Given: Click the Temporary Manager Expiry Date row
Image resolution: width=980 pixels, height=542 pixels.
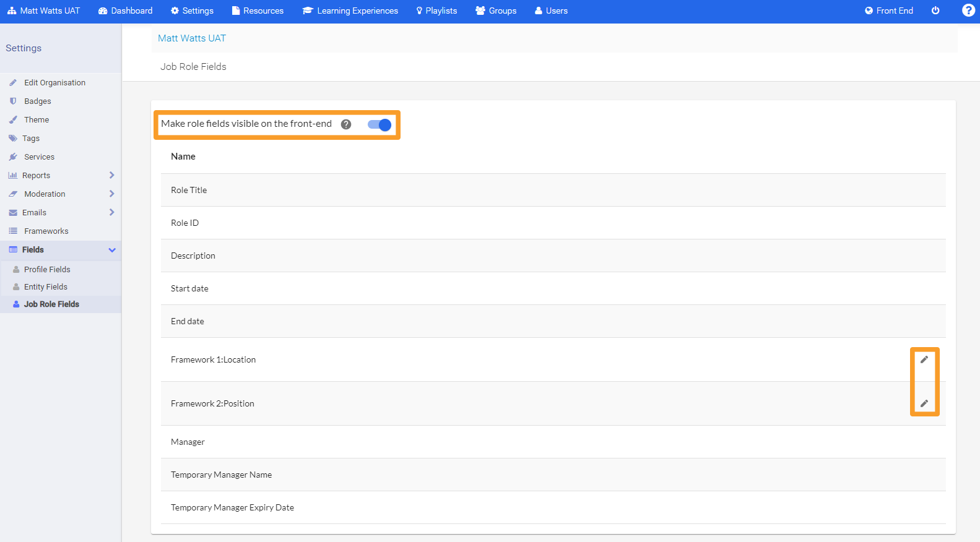Looking at the screenshot, I should pos(553,507).
